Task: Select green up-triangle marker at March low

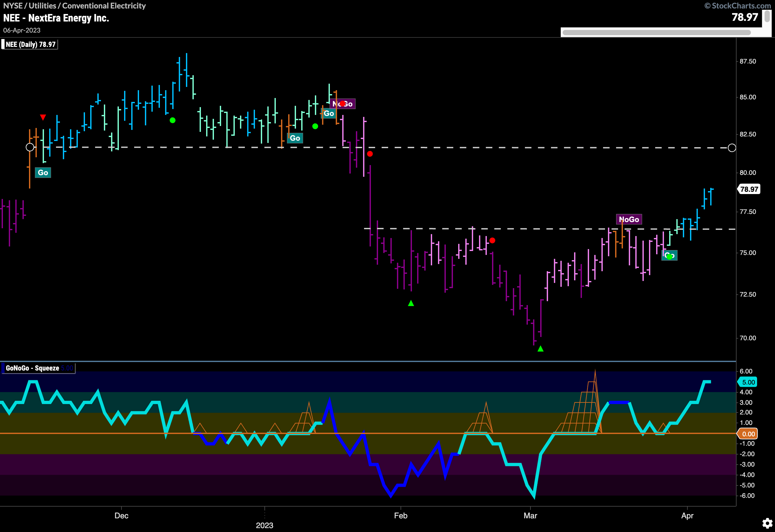Action: coord(541,349)
